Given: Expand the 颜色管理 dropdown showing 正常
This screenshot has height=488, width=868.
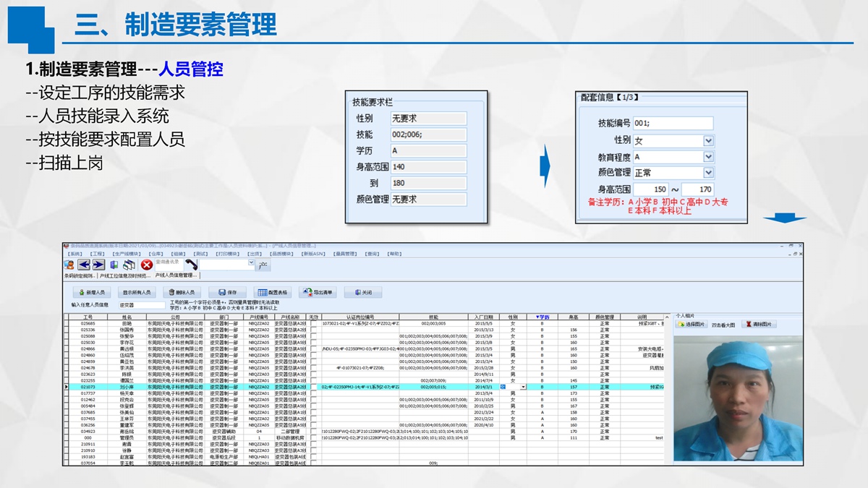Looking at the screenshot, I should click(x=708, y=173).
